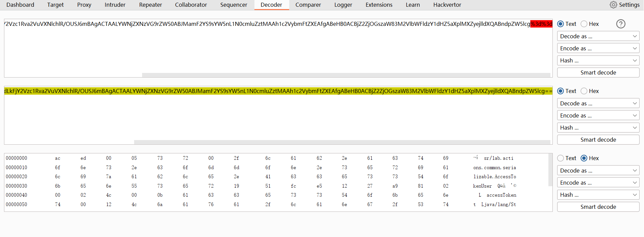644x237 pixels.
Task: Select hex row offset 00000050
Action: pyautogui.click(x=16, y=204)
